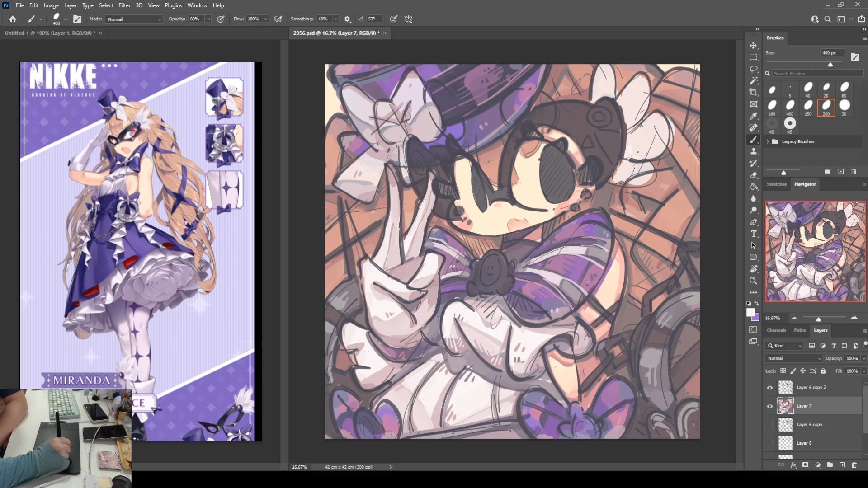Select the Dodge tool
This screenshot has width=868, height=488.
click(x=753, y=211)
